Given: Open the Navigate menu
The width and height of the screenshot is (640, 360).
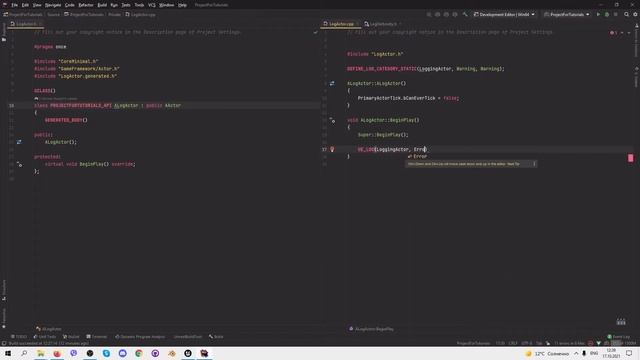Looking at the screenshot, I should coord(53,5).
